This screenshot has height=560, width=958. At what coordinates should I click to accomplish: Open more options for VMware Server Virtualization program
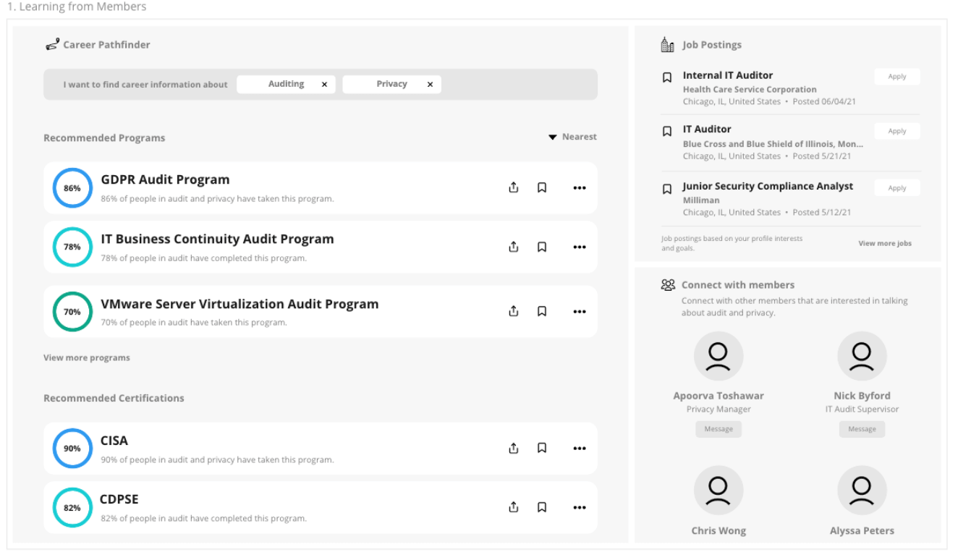point(579,312)
